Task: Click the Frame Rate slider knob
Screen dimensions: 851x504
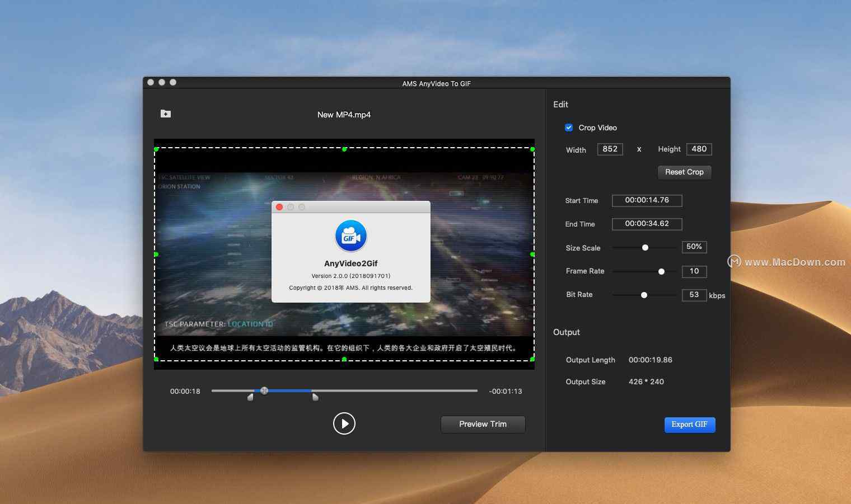Action: 661,271
